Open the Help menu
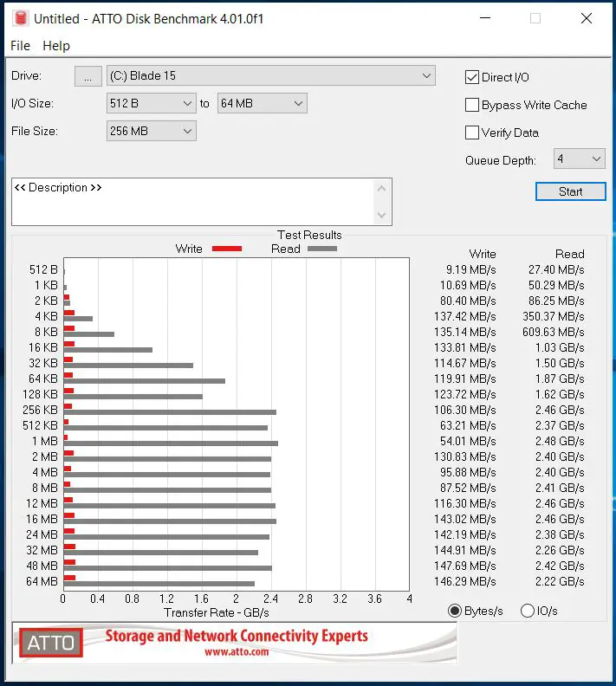The image size is (616, 686). coord(56,46)
